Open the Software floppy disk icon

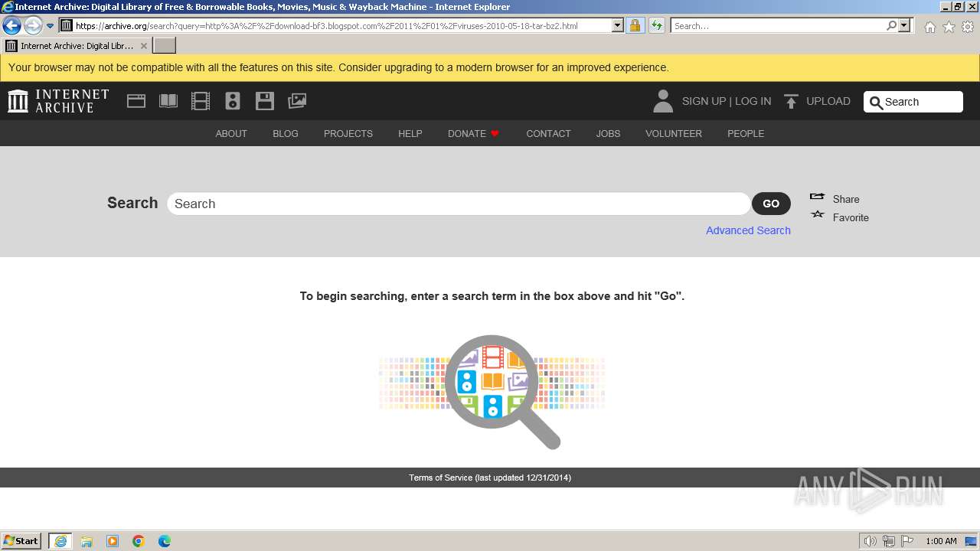point(265,101)
